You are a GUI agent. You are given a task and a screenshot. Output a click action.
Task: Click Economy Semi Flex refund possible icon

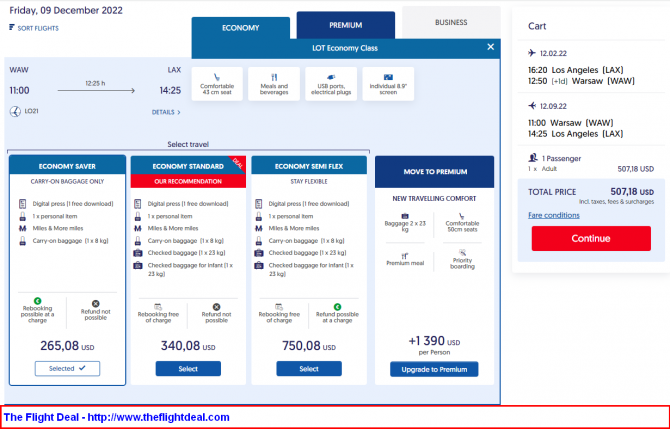click(338, 307)
